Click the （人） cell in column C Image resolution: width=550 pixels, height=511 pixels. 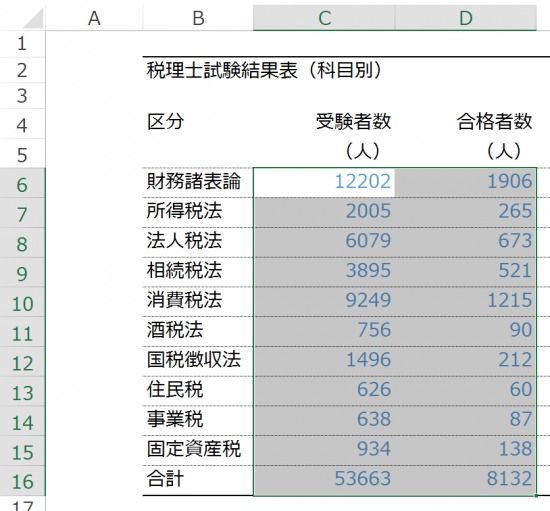[324, 154]
